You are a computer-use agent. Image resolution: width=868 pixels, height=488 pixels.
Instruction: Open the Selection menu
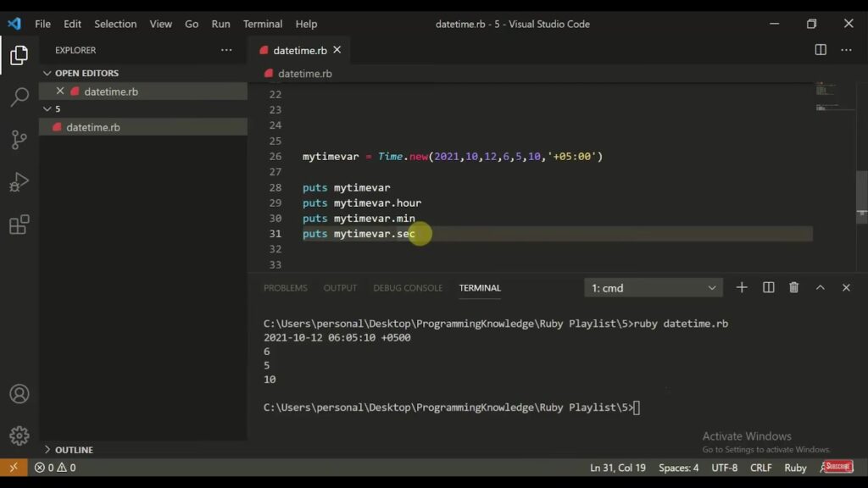click(115, 24)
